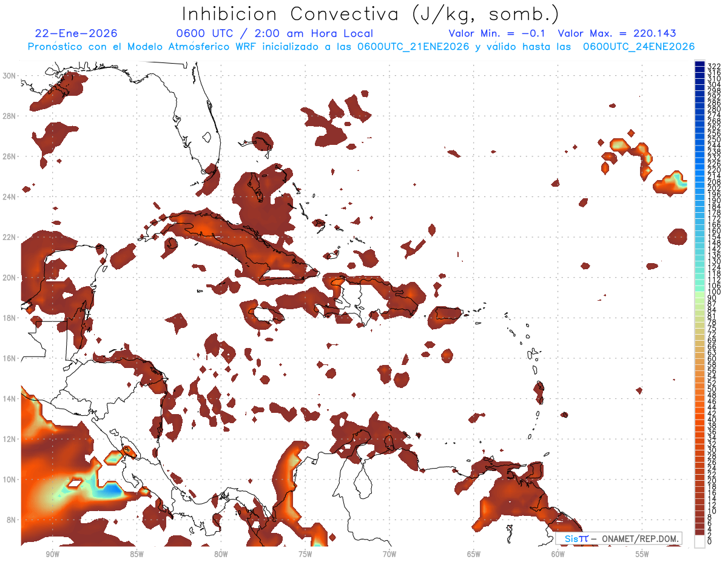The height and width of the screenshot is (562, 728).
Task: Click the 'Valor Max. = 220.143' readout
Action: pos(617,33)
